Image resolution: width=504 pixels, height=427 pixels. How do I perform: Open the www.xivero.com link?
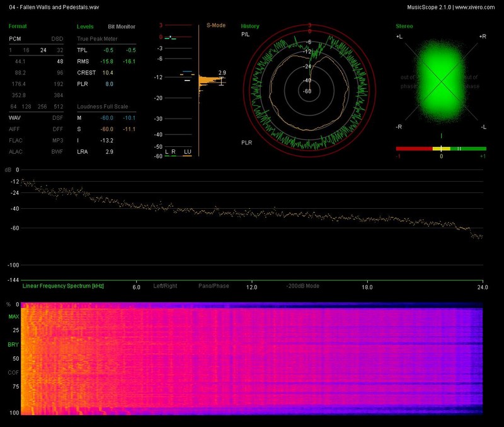[475, 7]
